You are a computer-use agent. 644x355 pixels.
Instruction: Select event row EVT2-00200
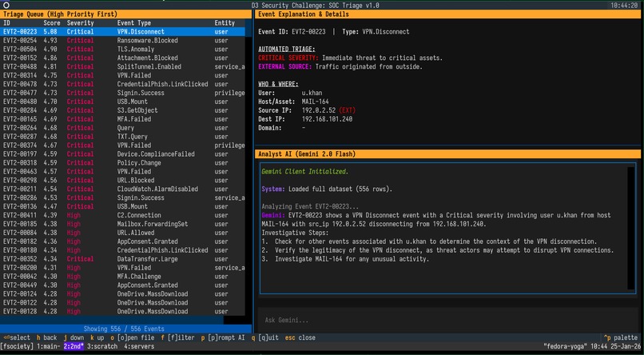[122, 268]
